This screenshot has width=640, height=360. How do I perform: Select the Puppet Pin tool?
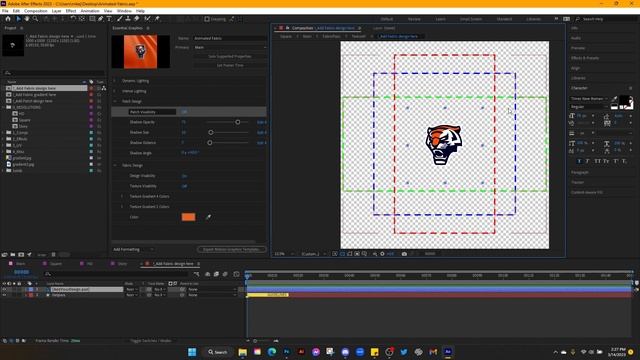pos(157,19)
